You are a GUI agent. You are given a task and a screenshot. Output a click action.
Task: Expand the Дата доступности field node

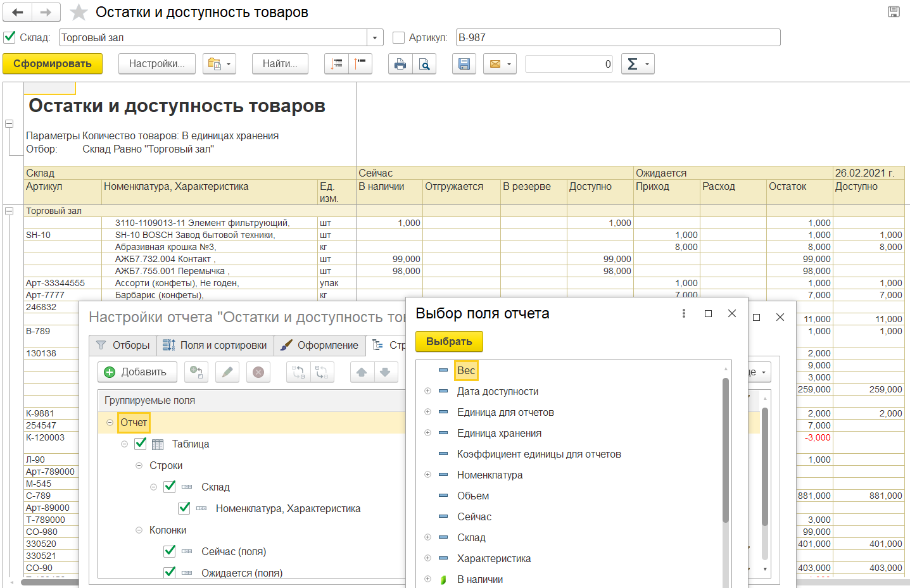coord(427,391)
